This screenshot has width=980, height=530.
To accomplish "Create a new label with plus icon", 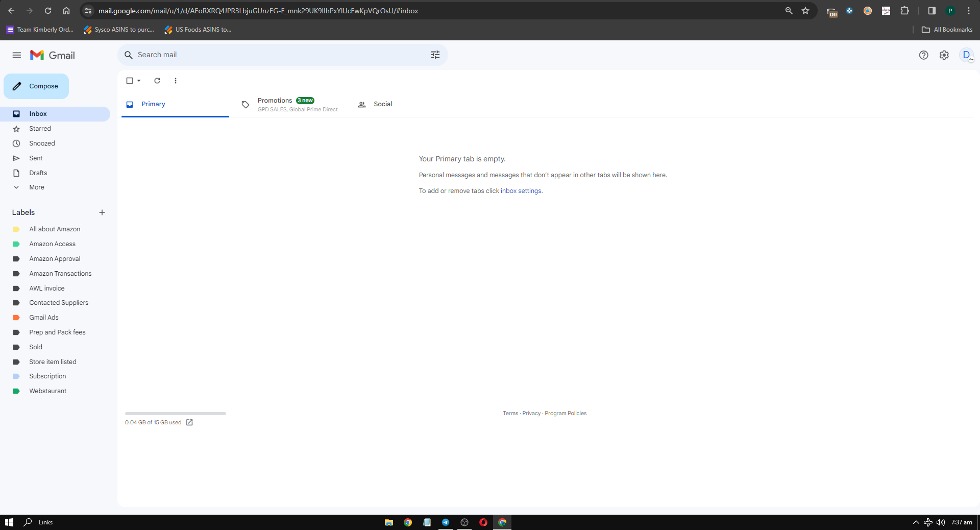I will 102,212.
